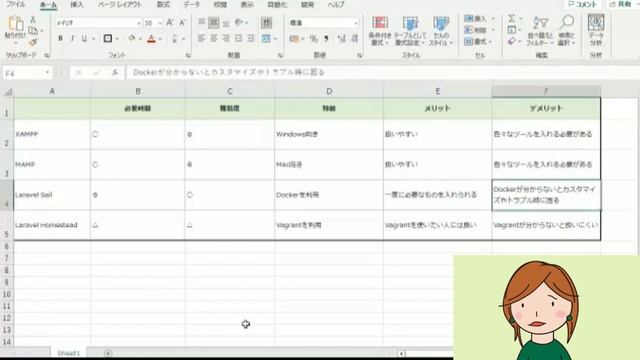This screenshot has height=360, width=640.
Task: Open Comments pane button
Action: (583, 4)
